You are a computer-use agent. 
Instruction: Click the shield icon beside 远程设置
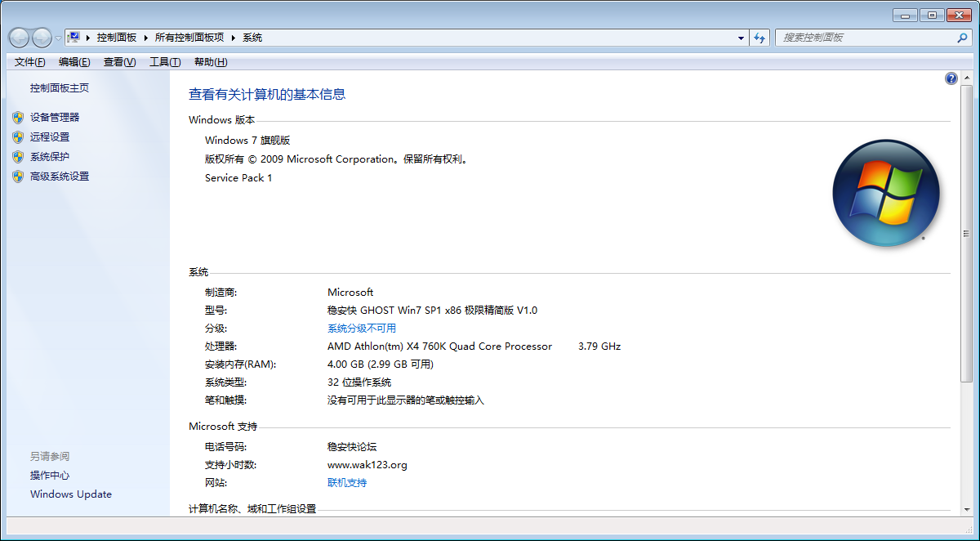(18, 137)
